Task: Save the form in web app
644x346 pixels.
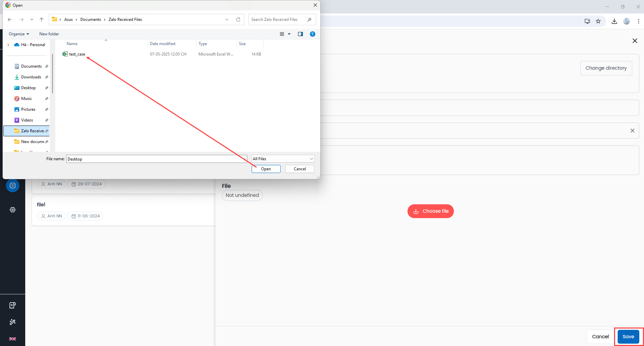Action: tap(628, 337)
